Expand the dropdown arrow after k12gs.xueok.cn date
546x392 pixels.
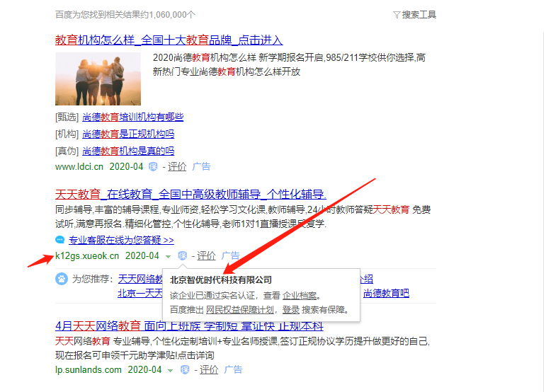point(168,257)
